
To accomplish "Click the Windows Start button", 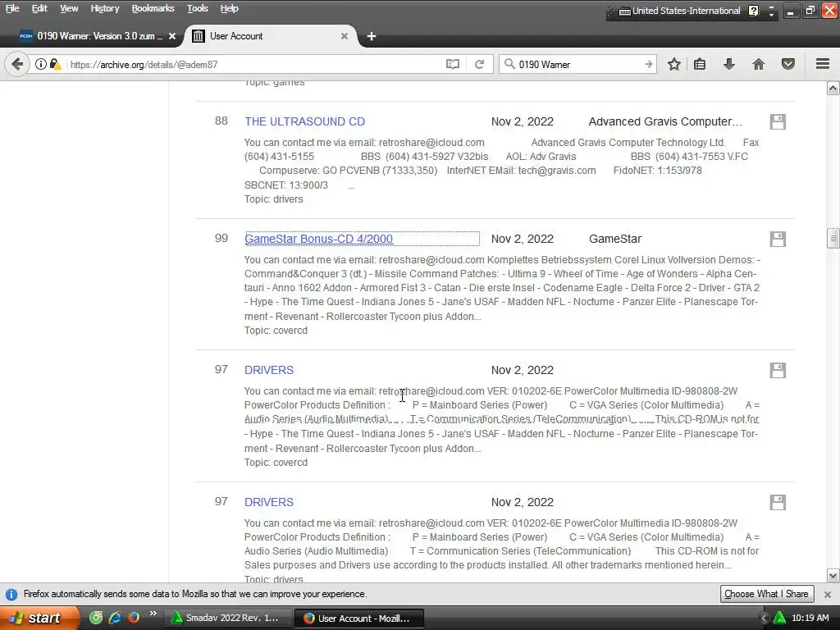I will (38, 618).
